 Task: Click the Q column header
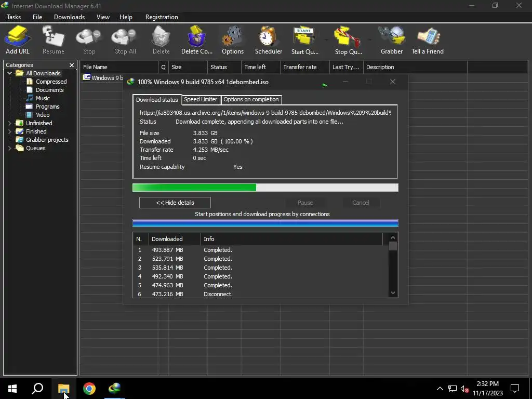[x=163, y=67]
